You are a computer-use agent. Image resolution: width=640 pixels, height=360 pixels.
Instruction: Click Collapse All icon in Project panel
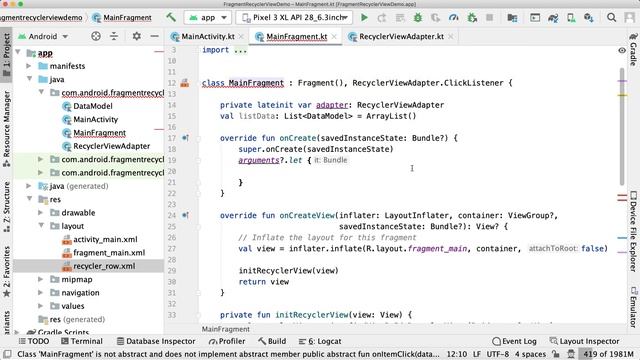[x=114, y=36]
